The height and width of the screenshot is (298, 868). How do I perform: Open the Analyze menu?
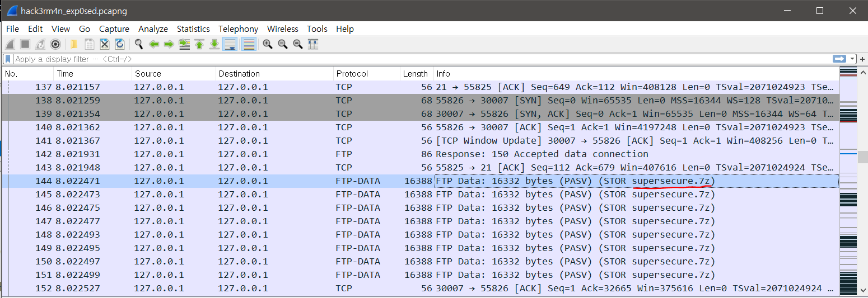(x=153, y=29)
